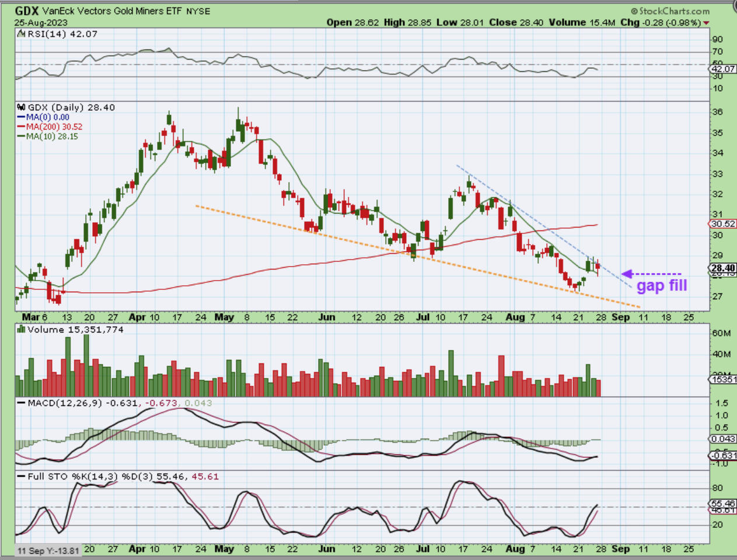Click the 33 price level on the axis
The width and height of the screenshot is (737, 560).
(717, 174)
